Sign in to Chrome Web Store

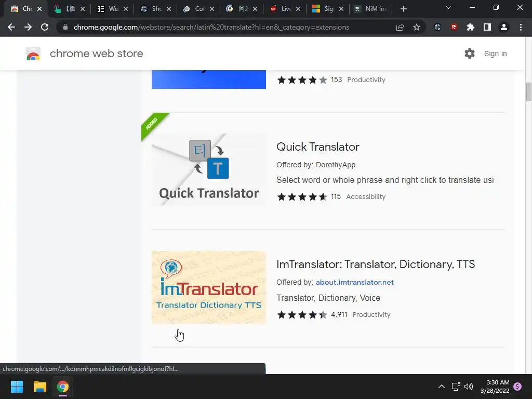tap(495, 54)
